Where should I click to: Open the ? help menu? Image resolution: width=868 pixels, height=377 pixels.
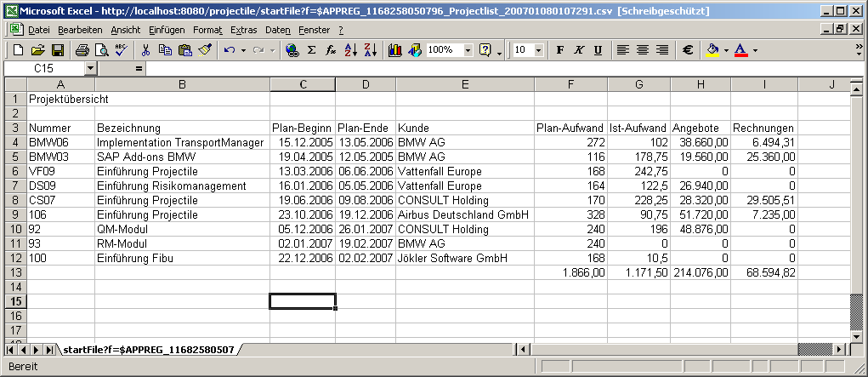click(x=341, y=30)
